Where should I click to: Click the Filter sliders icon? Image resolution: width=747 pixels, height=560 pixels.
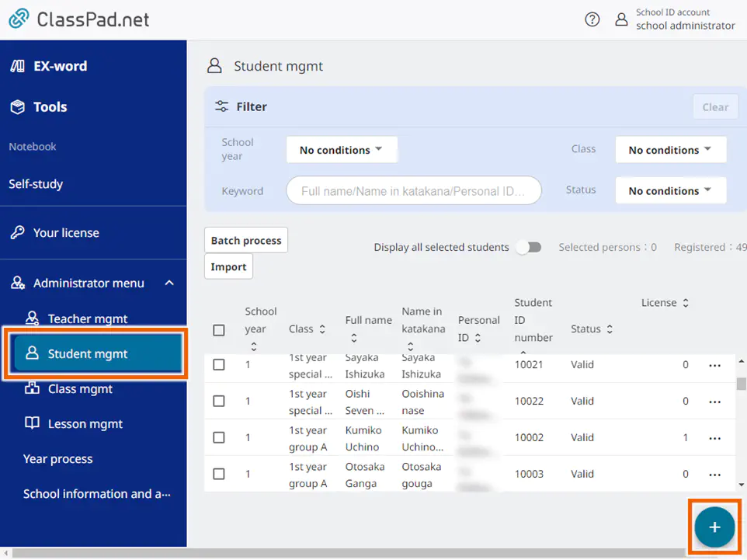tap(221, 106)
